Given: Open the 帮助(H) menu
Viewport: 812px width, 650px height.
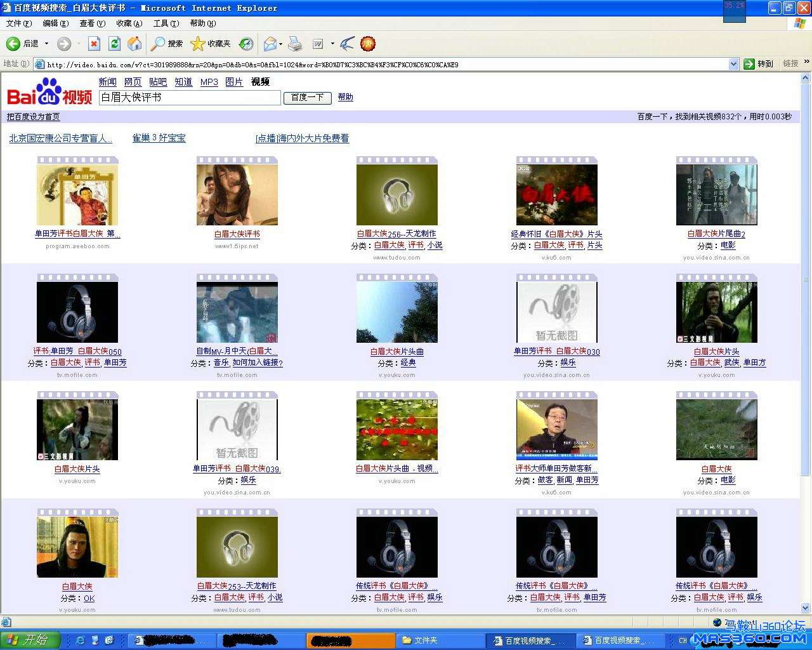Looking at the screenshot, I should point(203,23).
